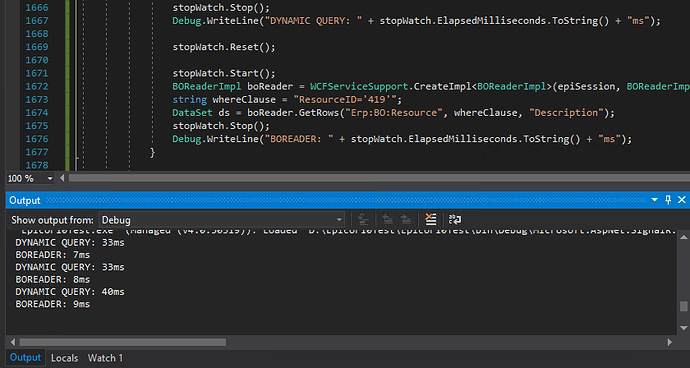The height and width of the screenshot is (368, 690).
Task: Click Find Message in Code icon
Action: (363, 219)
